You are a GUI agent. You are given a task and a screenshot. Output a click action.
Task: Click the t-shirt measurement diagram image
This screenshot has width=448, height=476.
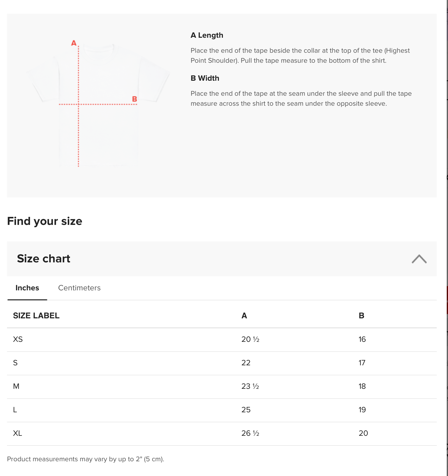click(99, 105)
